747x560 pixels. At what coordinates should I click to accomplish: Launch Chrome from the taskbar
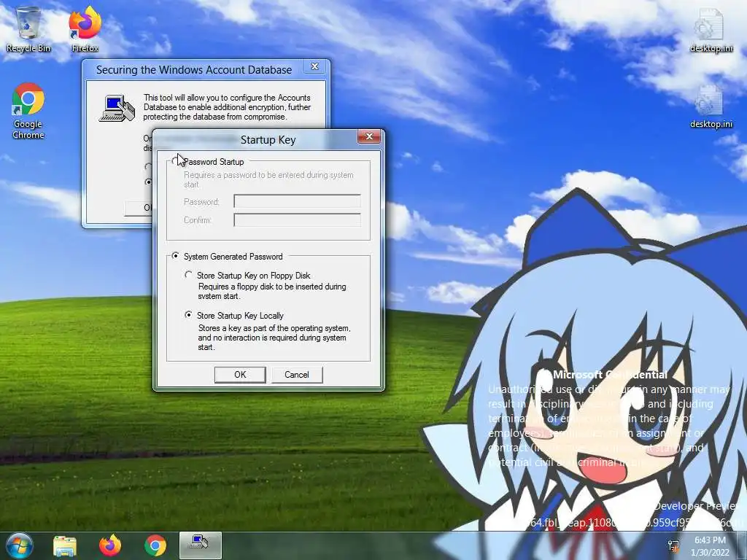pos(155,545)
